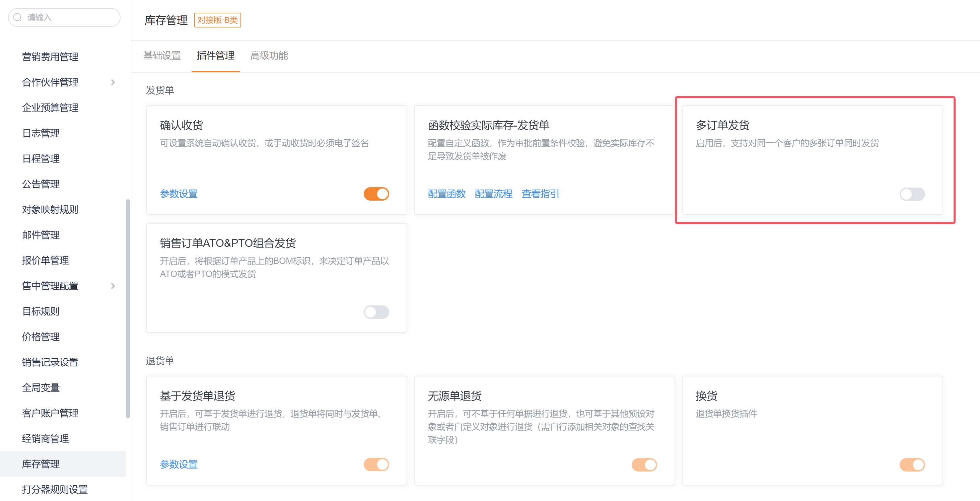Click the sidebar vertical scrollbar
980x501 pixels.
[128, 308]
